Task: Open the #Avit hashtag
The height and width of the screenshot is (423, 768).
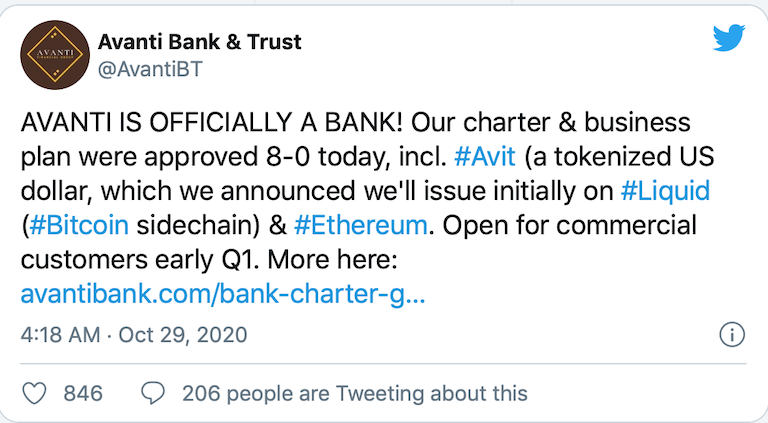Action: [484, 157]
